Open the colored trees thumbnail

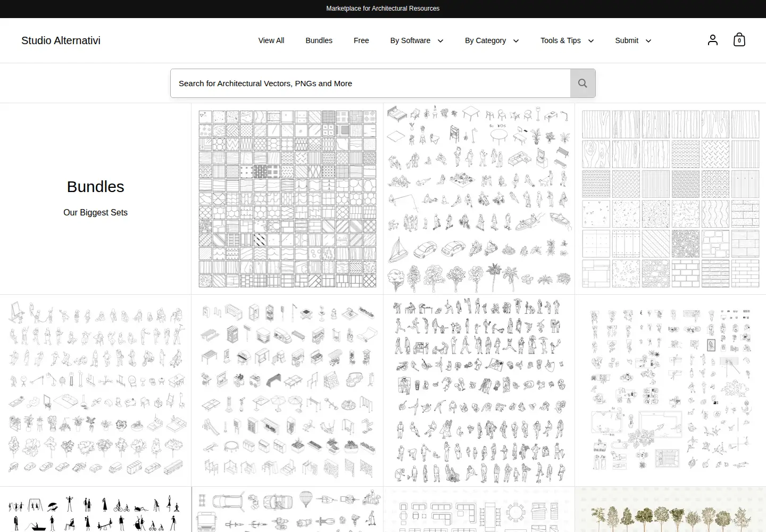(x=671, y=510)
